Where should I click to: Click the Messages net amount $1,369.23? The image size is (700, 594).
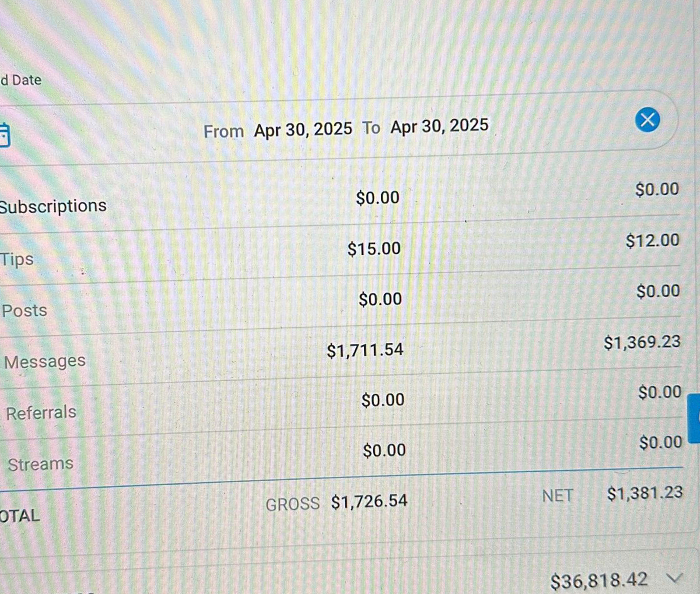642,342
